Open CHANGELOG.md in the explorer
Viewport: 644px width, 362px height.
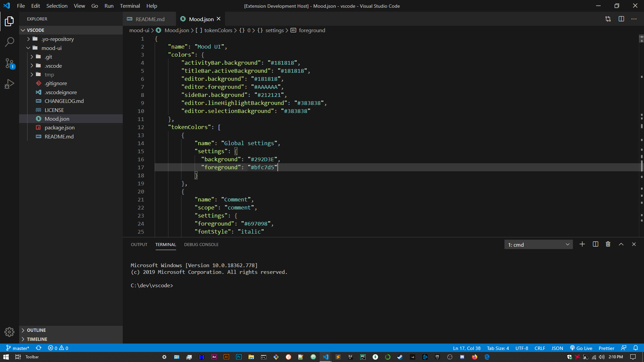(71, 101)
